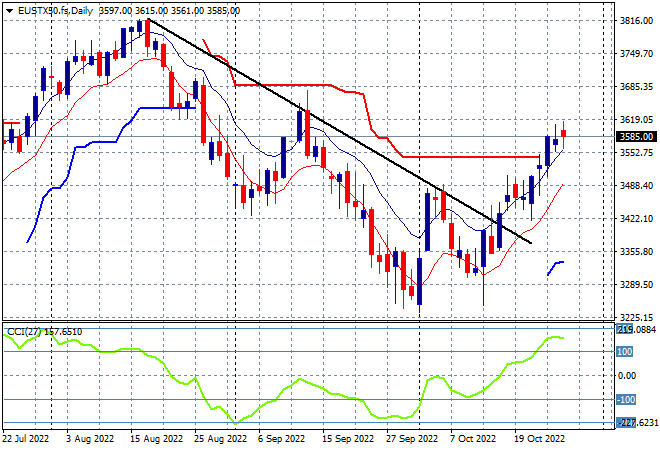Select the EUSTX50.fs,Daily chart title text

[55, 11]
